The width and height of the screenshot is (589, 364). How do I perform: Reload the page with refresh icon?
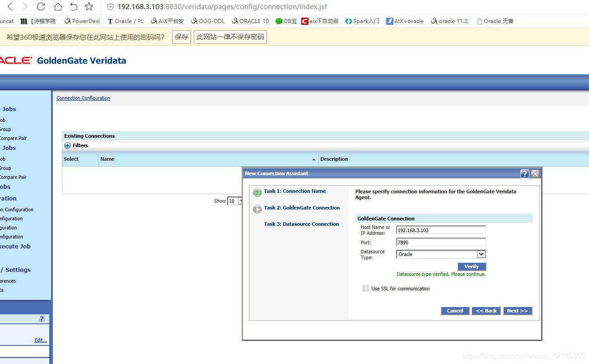coord(41,7)
